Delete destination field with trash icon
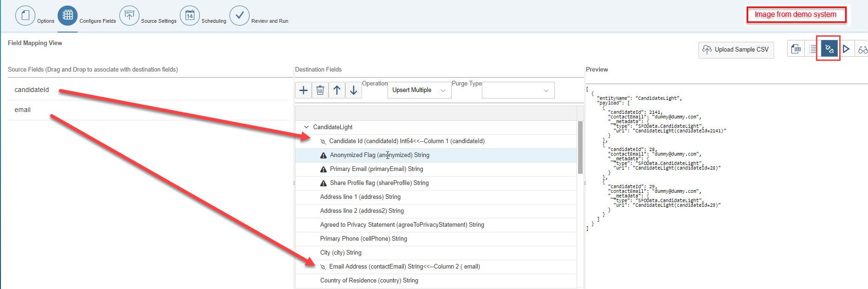The height and width of the screenshot is (289, 868). coord(320,90)
